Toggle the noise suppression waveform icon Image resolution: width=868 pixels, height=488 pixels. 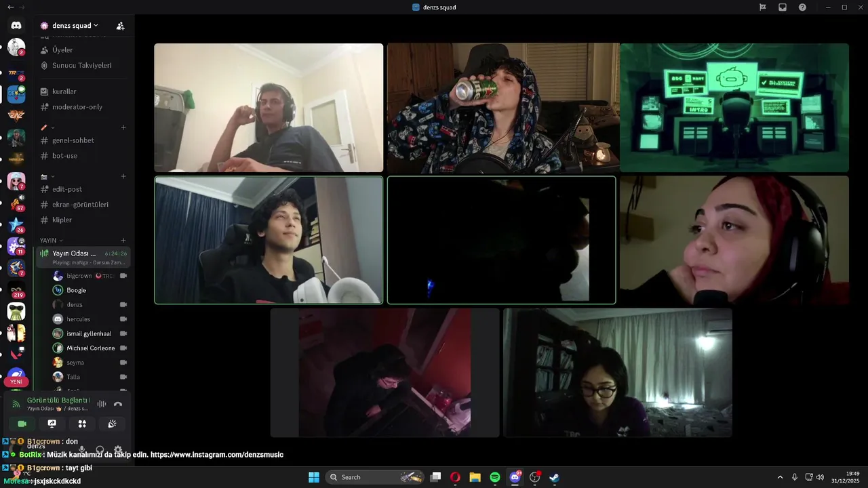click(102, 404)
